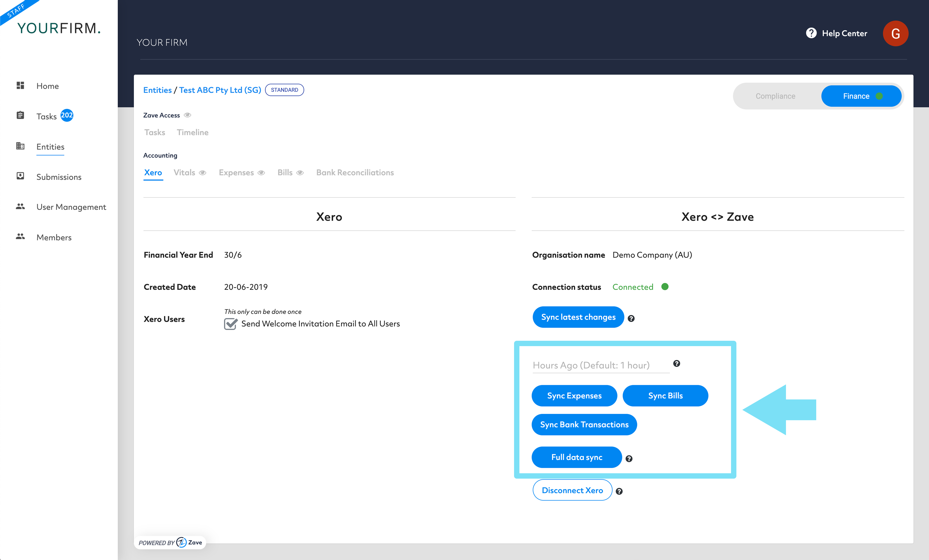Switch to the Compliance mode
Screen dimensions: 929x560
[776, 96]
